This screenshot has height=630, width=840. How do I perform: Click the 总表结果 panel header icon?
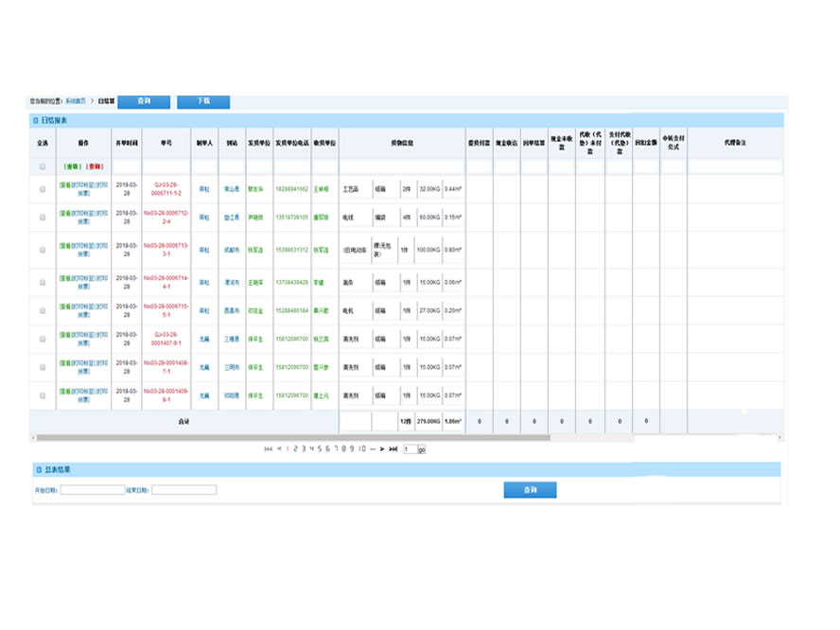point(35,469)
